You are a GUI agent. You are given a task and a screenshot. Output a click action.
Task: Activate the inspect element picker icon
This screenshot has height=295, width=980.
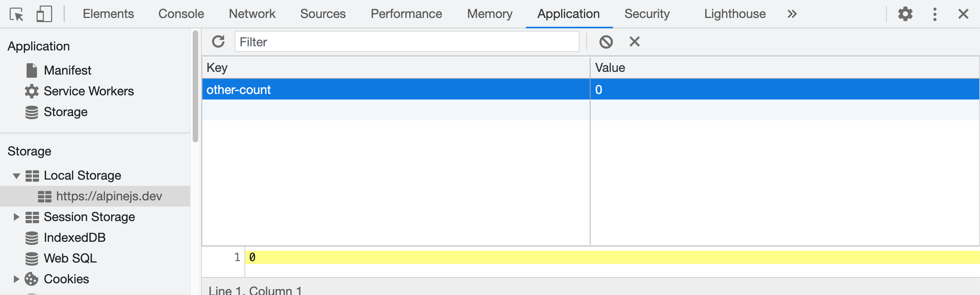tap(16, 14)
